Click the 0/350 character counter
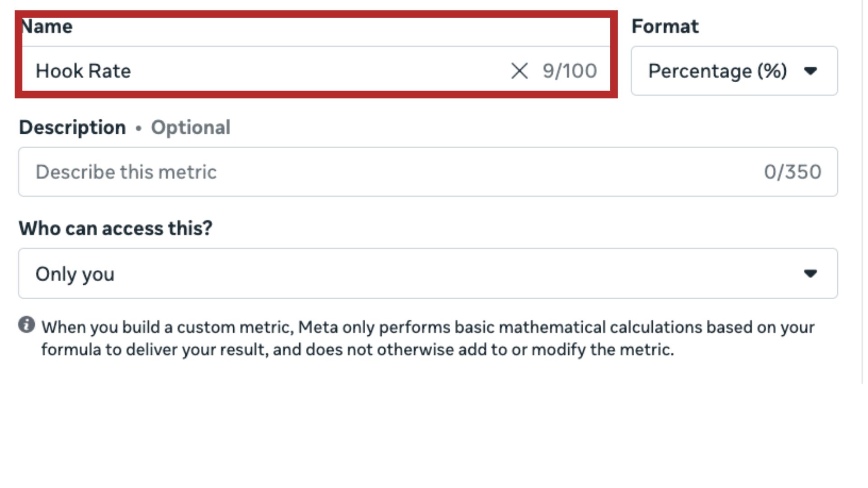The width and height of the screenshot is (868, 488). pyautogui.click(x=792, y=172)
